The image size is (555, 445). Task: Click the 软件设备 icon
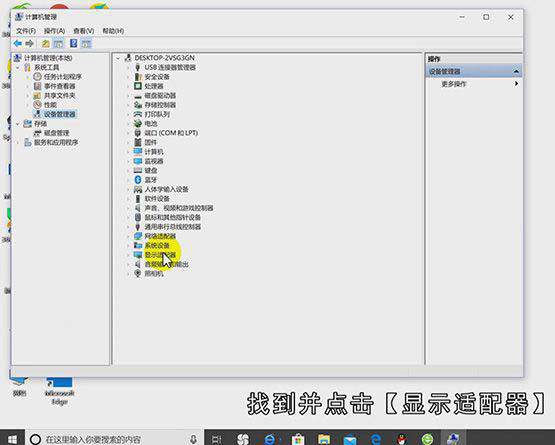click(138, 199)
